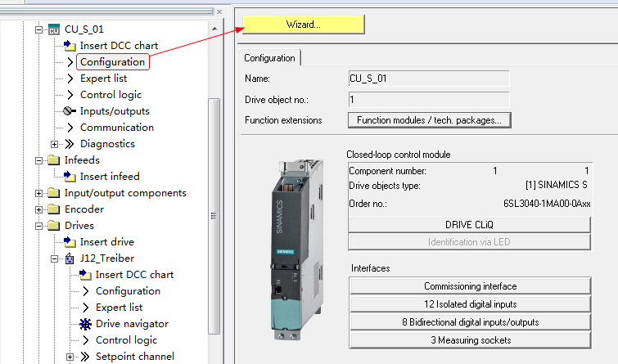Expand the Setpoint channel node
The image size is (618, 364).
coord(70,357)
